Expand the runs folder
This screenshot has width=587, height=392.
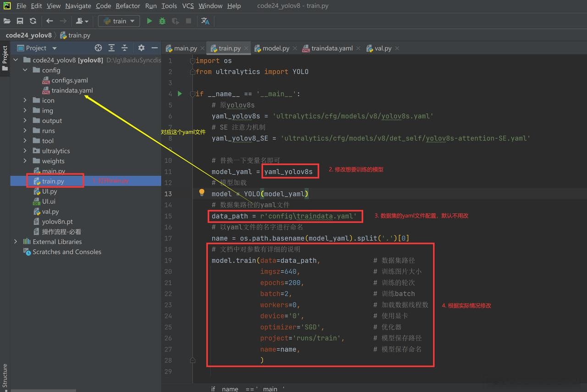25,131
